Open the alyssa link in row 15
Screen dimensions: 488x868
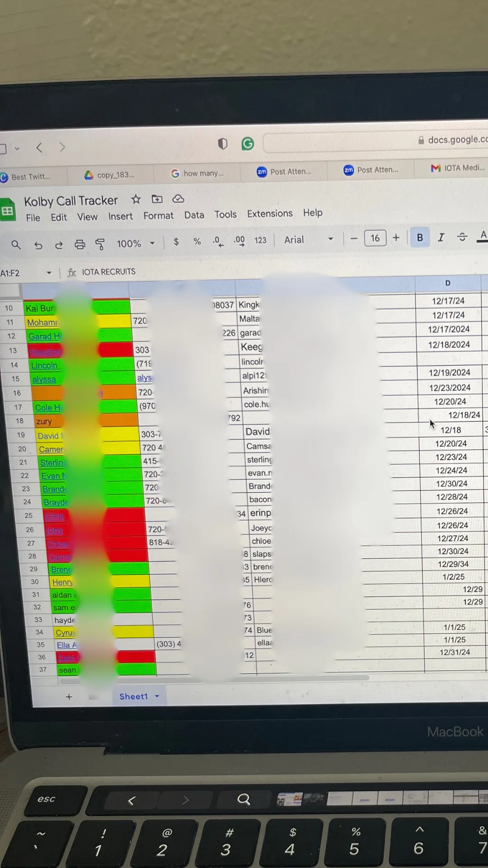tap(44, 379)
